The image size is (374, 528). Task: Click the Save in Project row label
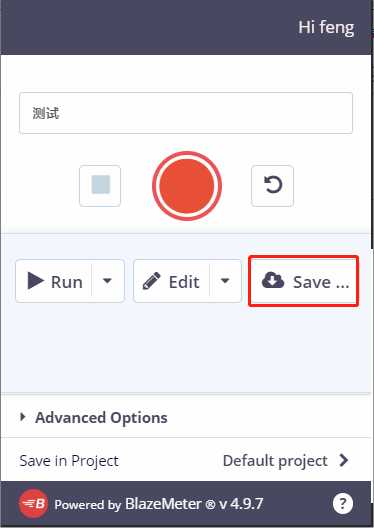(x=69, y=461)
